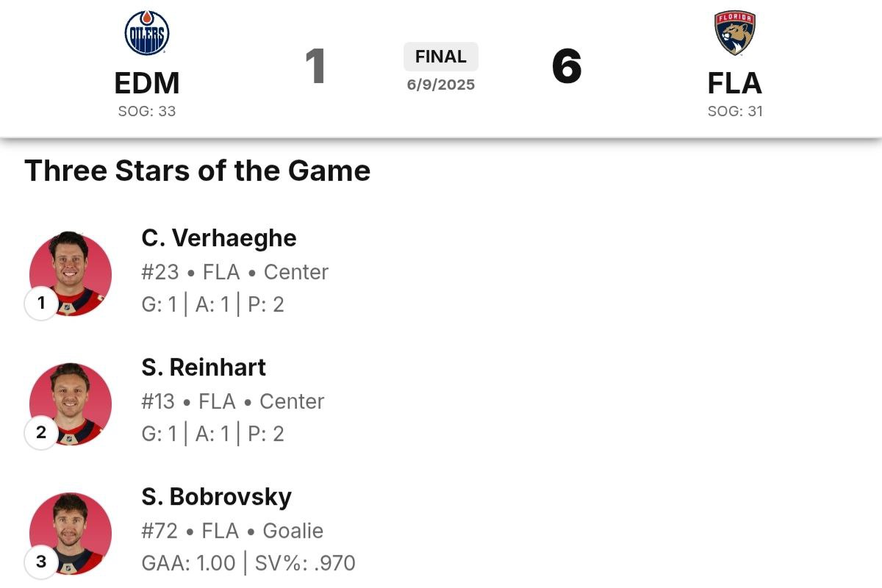Click the Edmonton Oilers team logo
Image resolution: width=882 pixels, height=588 pixels.
(147, 33)
